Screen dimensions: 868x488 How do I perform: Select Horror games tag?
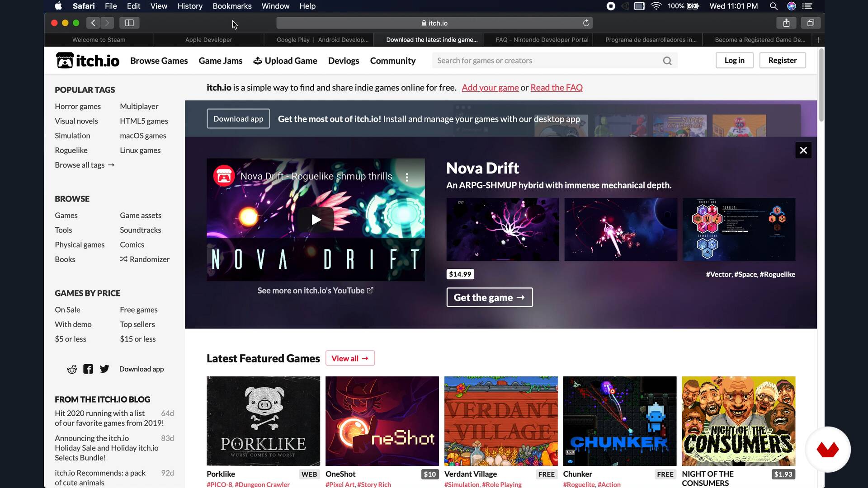coord(78,107)
